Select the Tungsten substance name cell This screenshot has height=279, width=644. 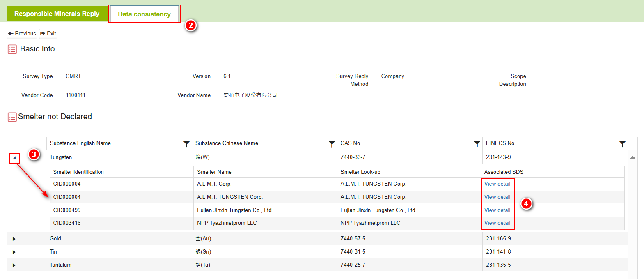[61, 157]
